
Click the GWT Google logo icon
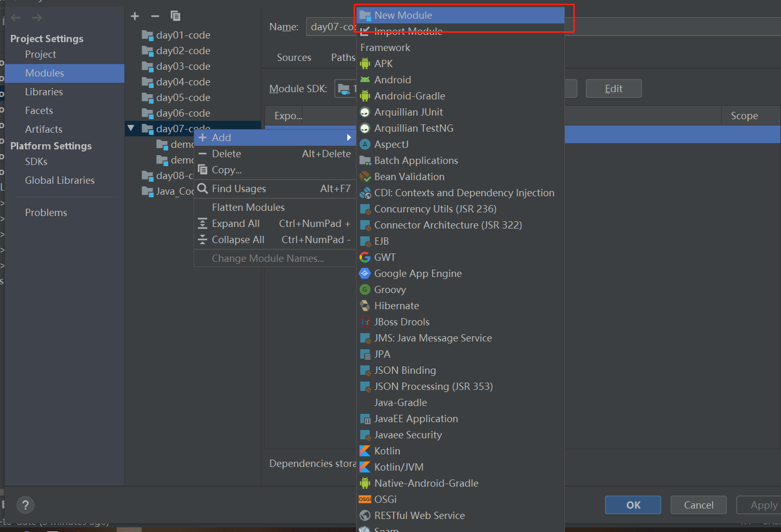pos(365,257)
